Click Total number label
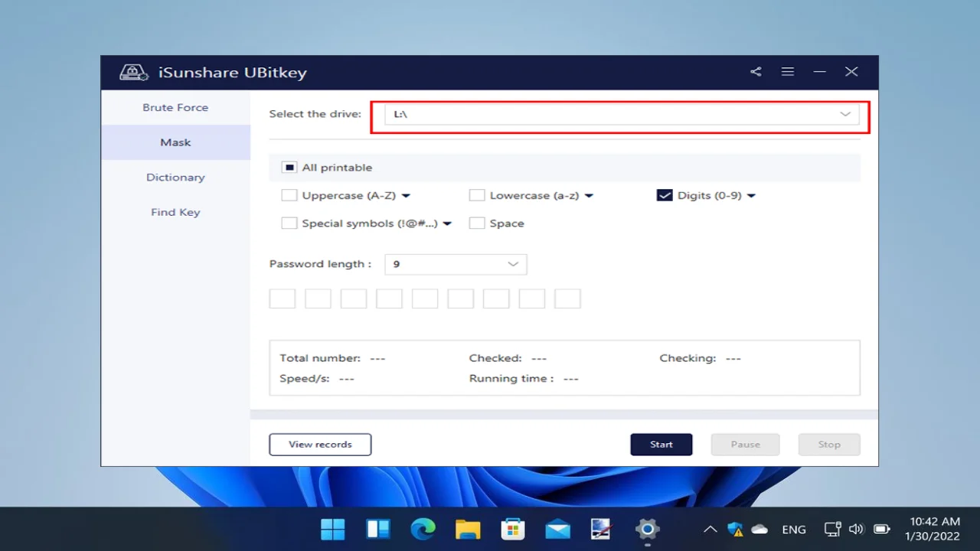Image resolution: width=980 pixels, height=551 pixels. [320, 358]
